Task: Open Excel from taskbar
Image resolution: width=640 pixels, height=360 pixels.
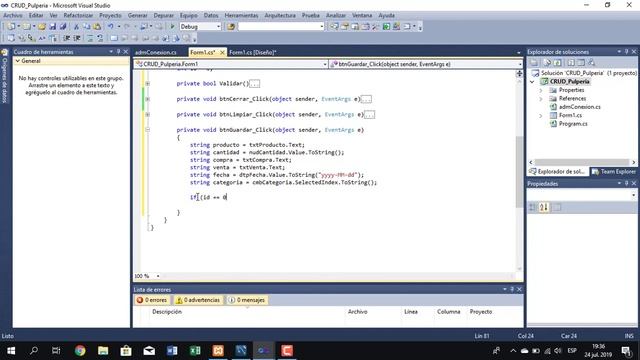Action: click(x=195, y=351)
